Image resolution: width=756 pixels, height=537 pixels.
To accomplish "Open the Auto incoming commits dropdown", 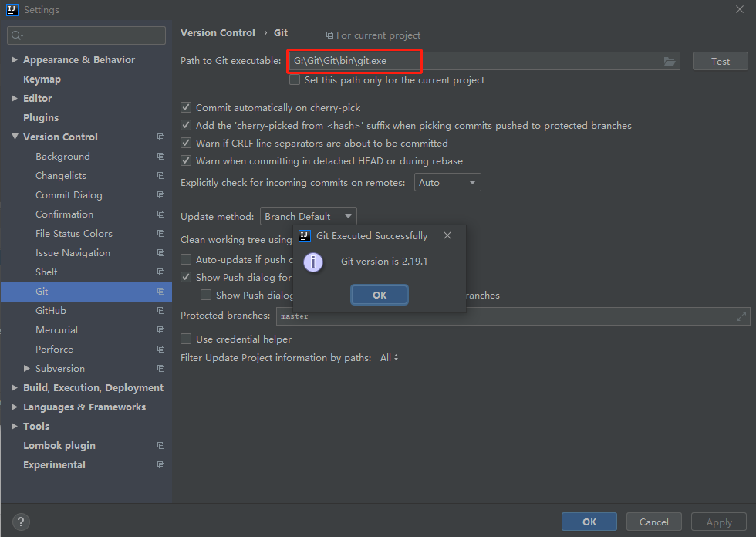I will point(447,182).
